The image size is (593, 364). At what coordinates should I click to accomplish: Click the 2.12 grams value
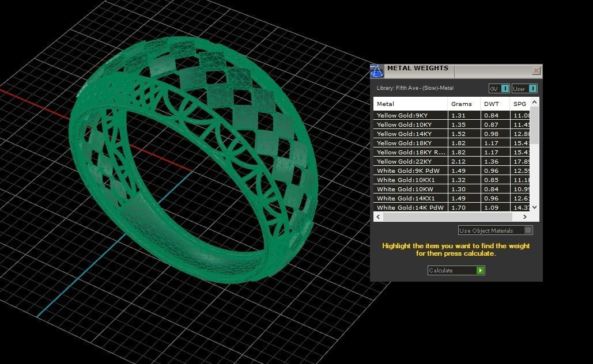coord(458,161)
